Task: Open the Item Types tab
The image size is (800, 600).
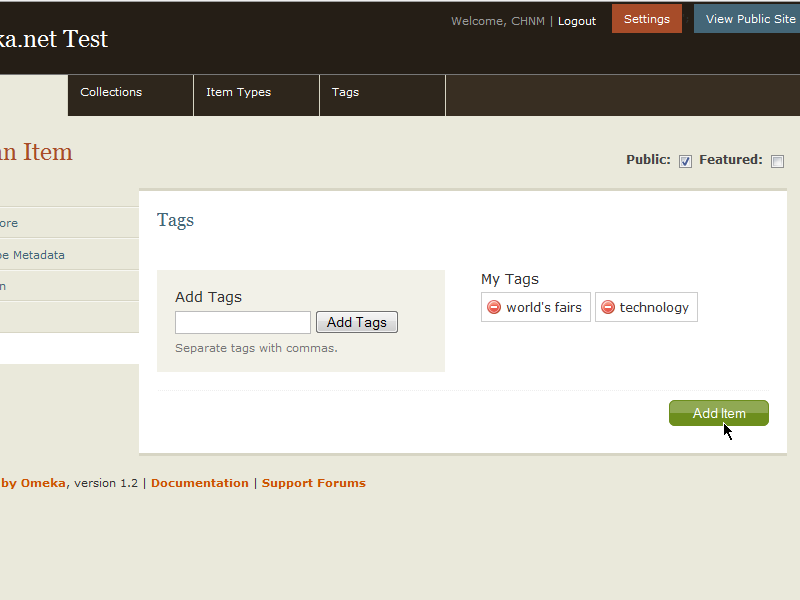Action: tap(257, 95)
